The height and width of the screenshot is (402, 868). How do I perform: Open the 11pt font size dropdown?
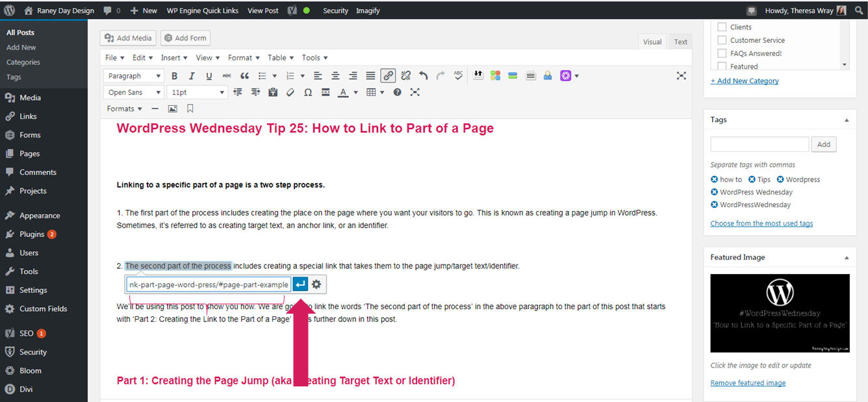197,92
